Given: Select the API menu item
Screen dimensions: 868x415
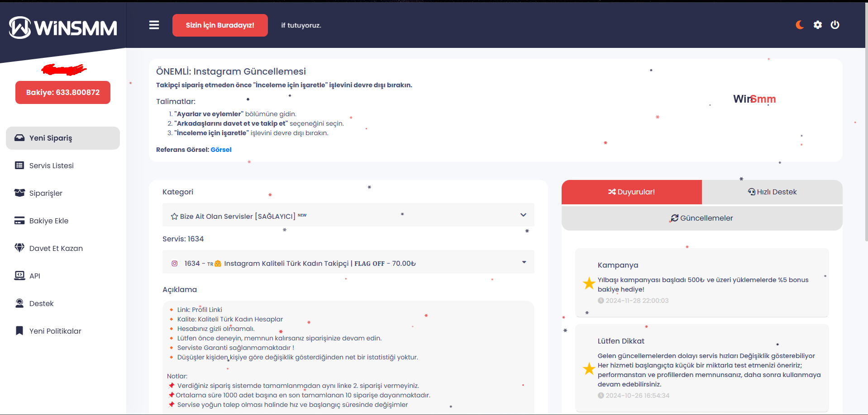Looking at the screenshot, I should [x=63, y=276].
